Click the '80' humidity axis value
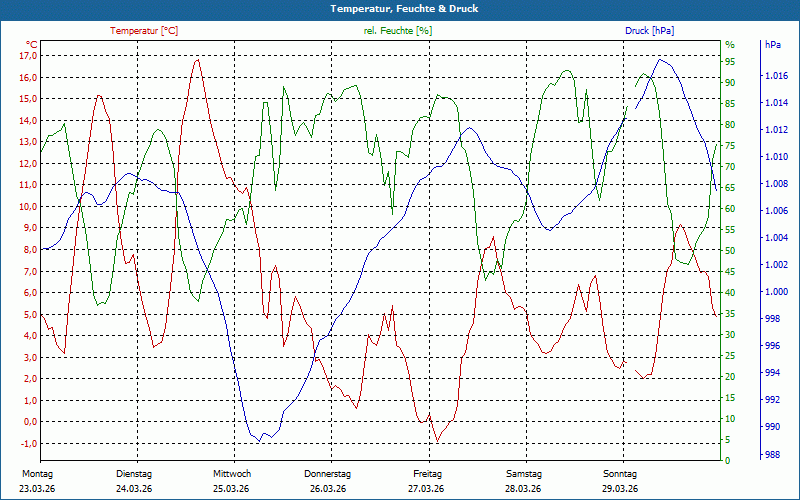 click(730, 124)
